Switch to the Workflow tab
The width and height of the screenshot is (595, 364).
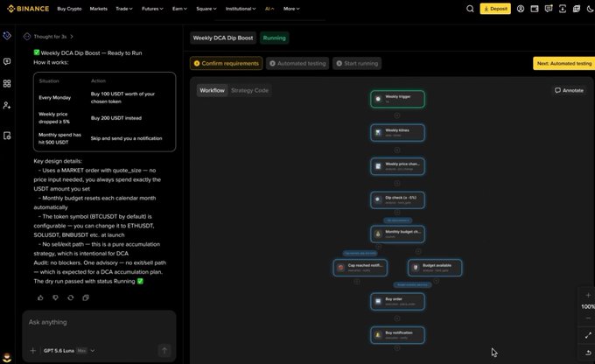coord(212,90)
